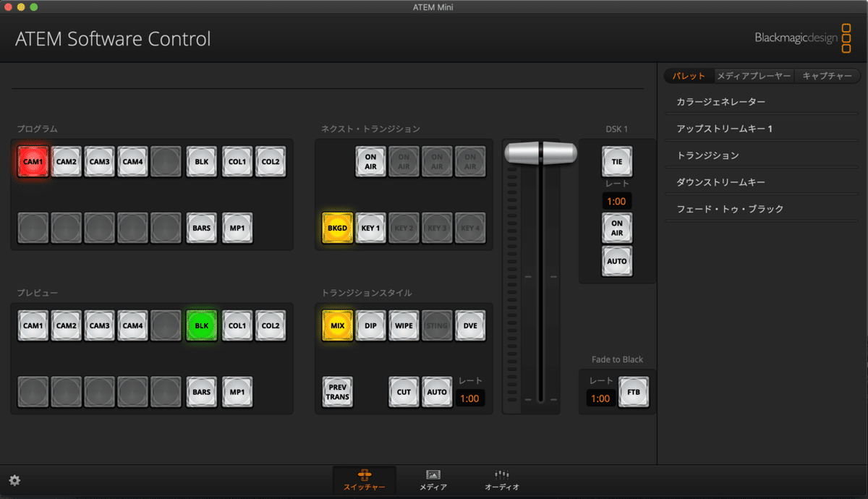Edit the DSK 1 rate field

point(617,201)
